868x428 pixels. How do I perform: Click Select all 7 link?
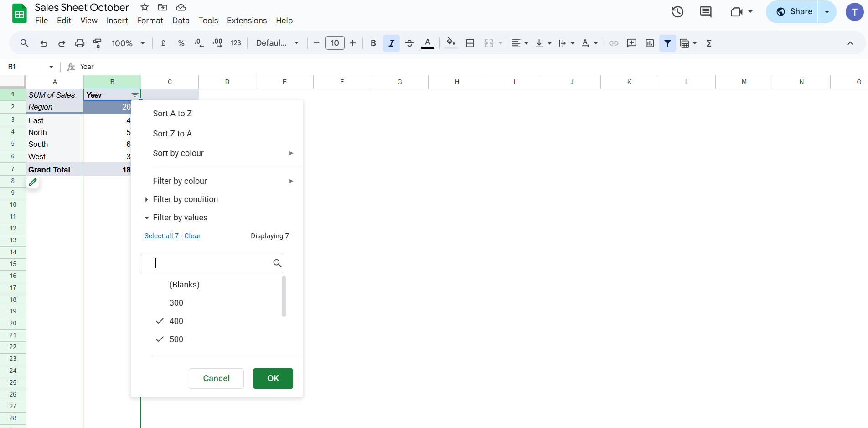pyautogui.click(x=161, y=235)
